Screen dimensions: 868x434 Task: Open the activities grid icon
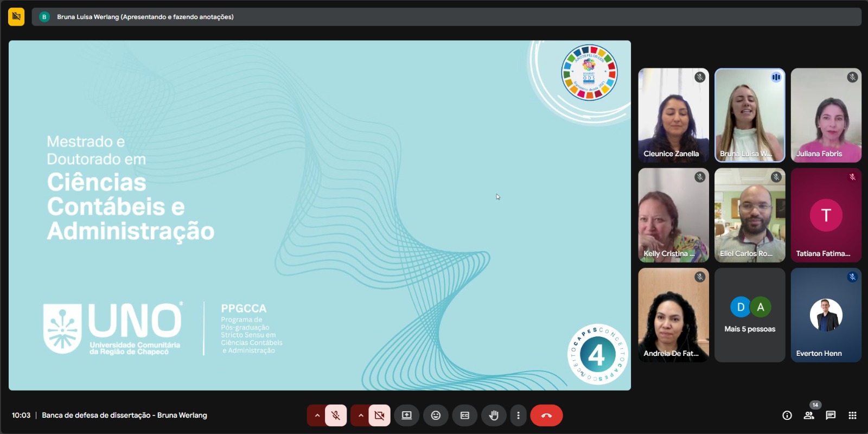click(x=852, y=416)
